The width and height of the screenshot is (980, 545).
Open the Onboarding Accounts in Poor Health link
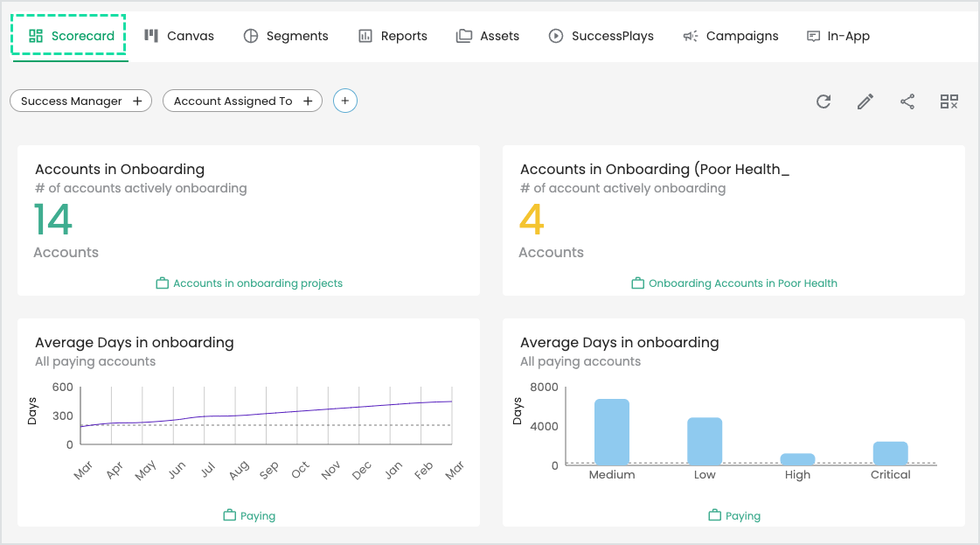point(742,283)
